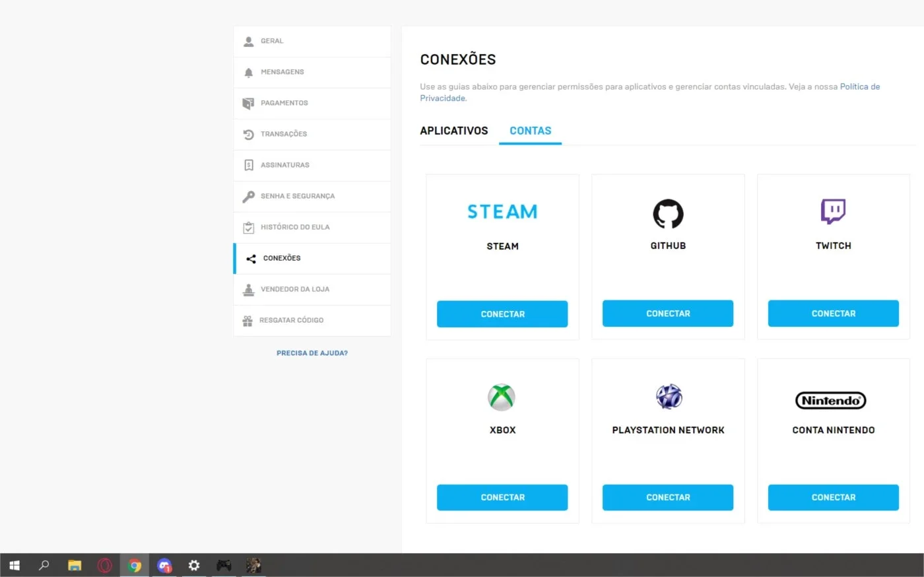
Task: Connect the Steam account
Action: 502,314
